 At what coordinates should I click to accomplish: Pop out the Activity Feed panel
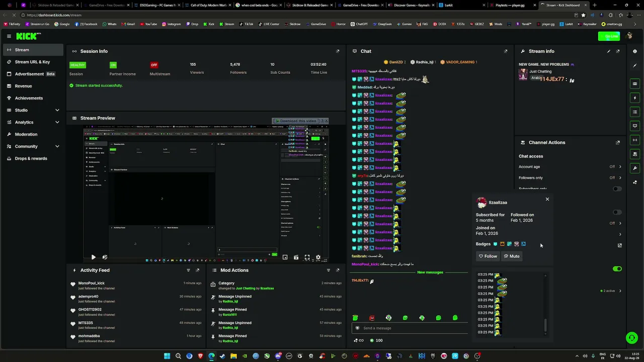197,270
